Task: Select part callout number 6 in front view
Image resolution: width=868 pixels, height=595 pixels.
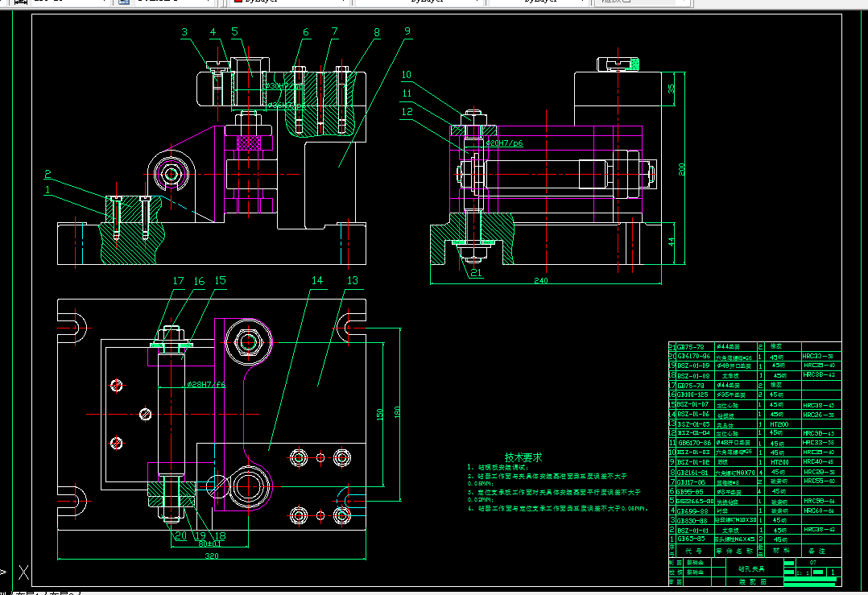Action: click(x=306, y=32)
